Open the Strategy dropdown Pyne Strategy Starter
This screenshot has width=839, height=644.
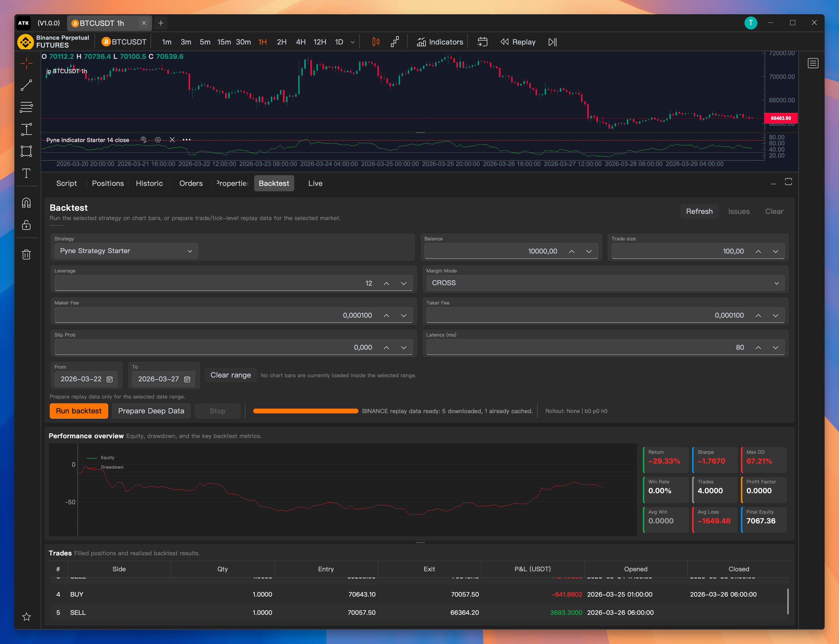126,251
